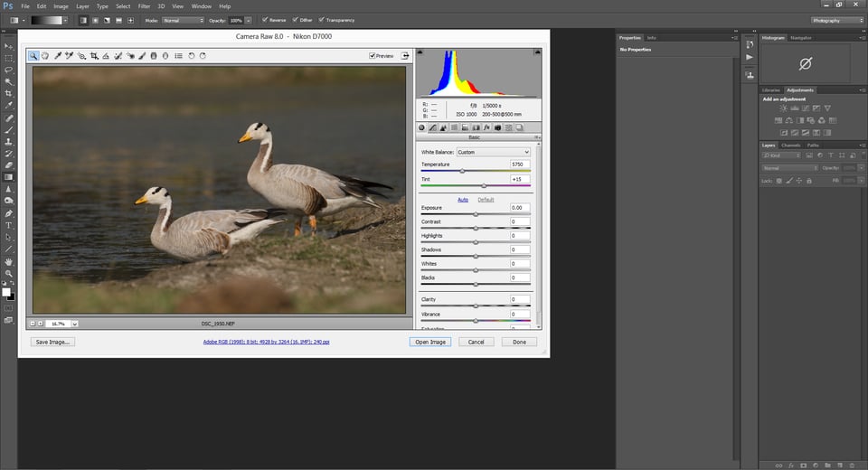Screen dimensions: 868x470
Task: Choose the Spot Removal tool
Action: [118, 56]
